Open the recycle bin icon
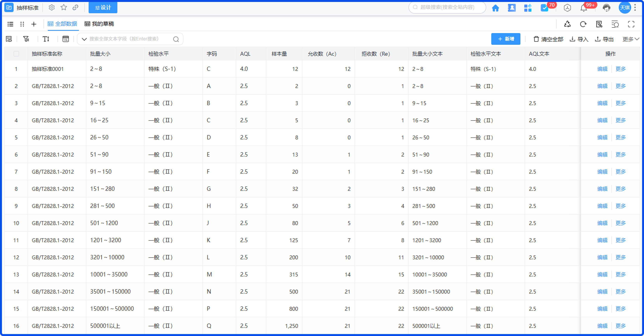The width and height of the screenshot is (644, 336). tap(567, 24)
